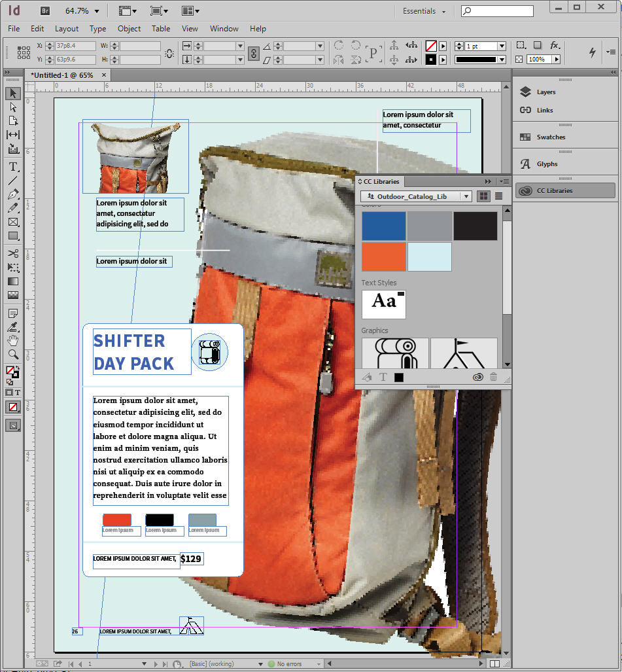622x672 pixels.
Task: Toggle the constrain proportions chain link
Action: (254, 54)
